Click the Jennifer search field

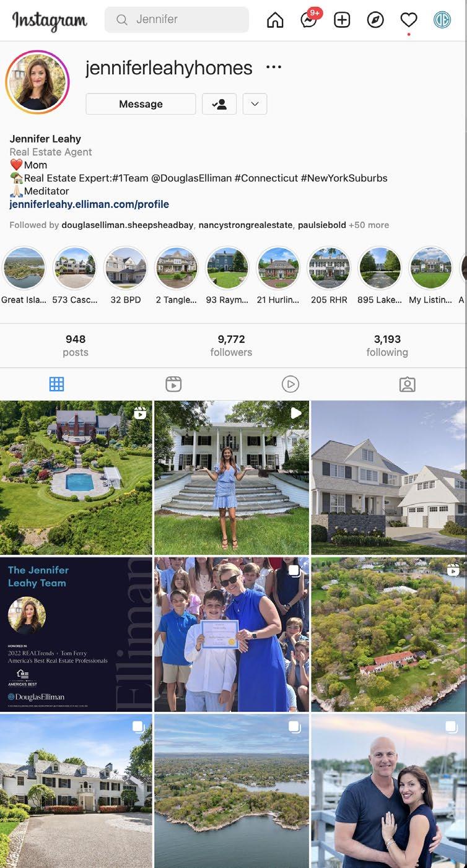[x=177, y=20]
